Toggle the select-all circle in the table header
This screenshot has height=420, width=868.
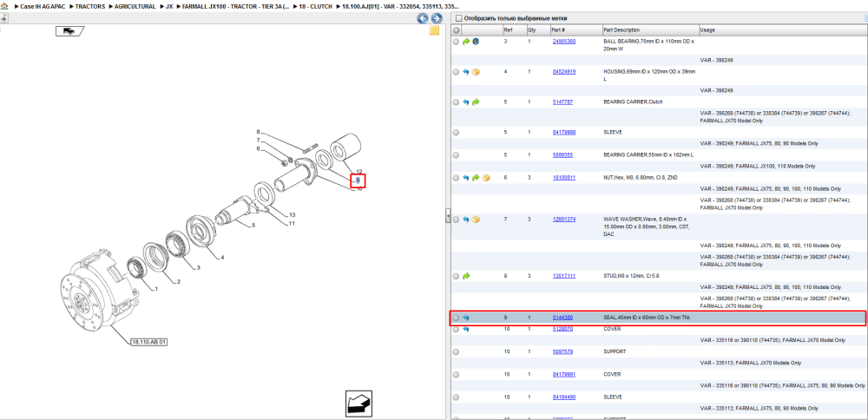point(457,30)
